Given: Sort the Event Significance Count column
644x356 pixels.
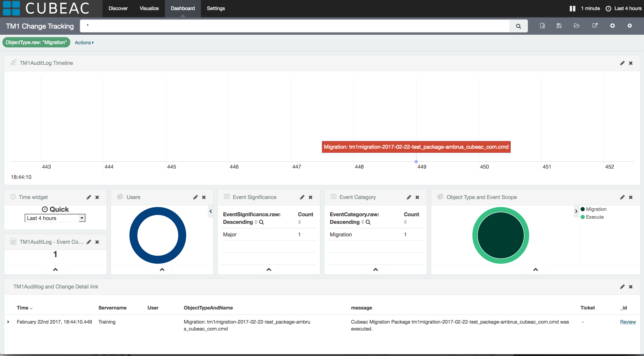Looking at the screenshot, I should click(299, 222).
